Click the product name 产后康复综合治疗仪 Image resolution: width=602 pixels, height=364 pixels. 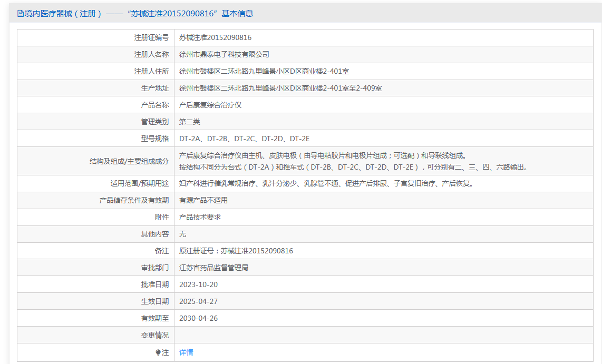(x=210, y=105)
